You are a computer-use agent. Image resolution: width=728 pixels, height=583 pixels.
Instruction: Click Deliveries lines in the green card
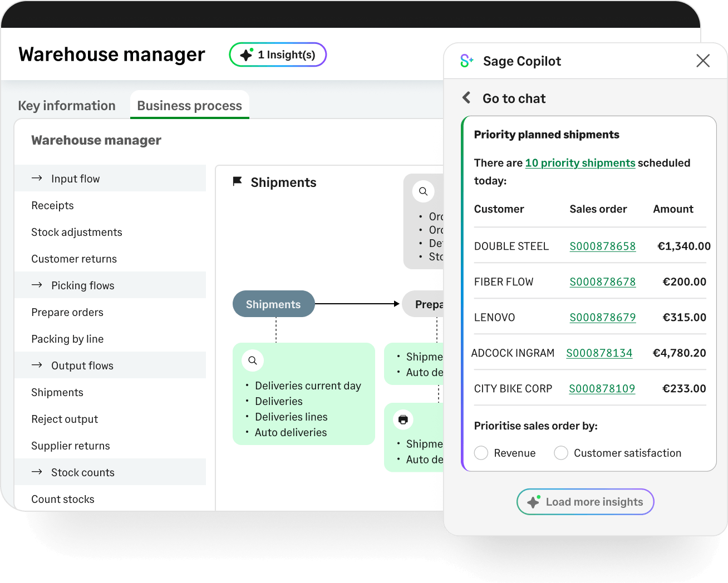(x=291, y=417)
